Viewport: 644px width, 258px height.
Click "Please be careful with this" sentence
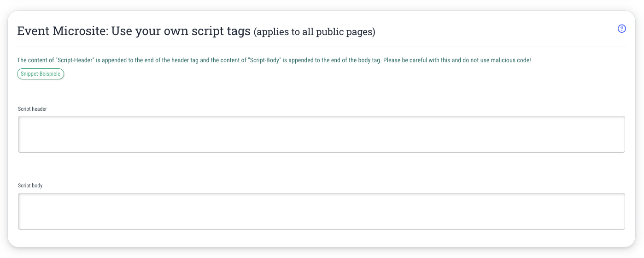(416, 60)
